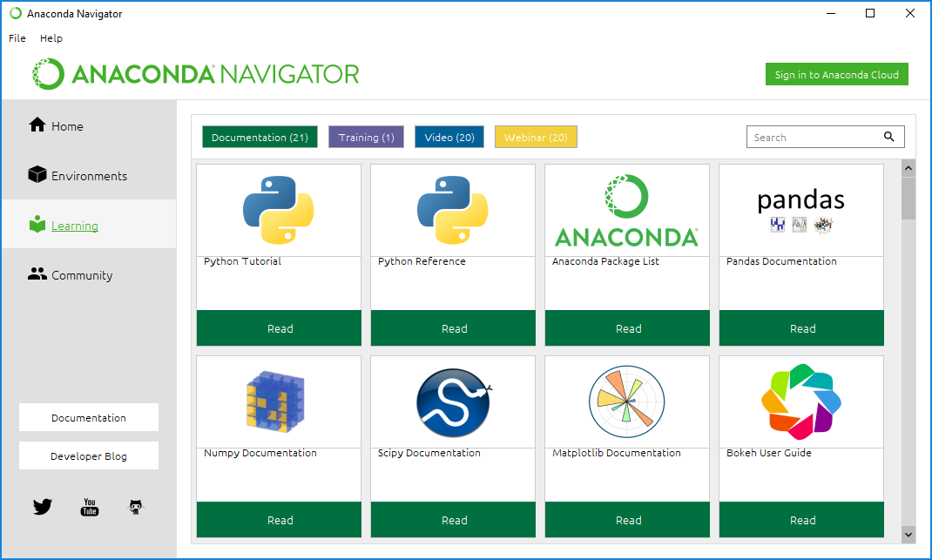Screen dimensions: 932x560
Task: Click Sign in to Anaconda Cloud
Action: (836, 75)
